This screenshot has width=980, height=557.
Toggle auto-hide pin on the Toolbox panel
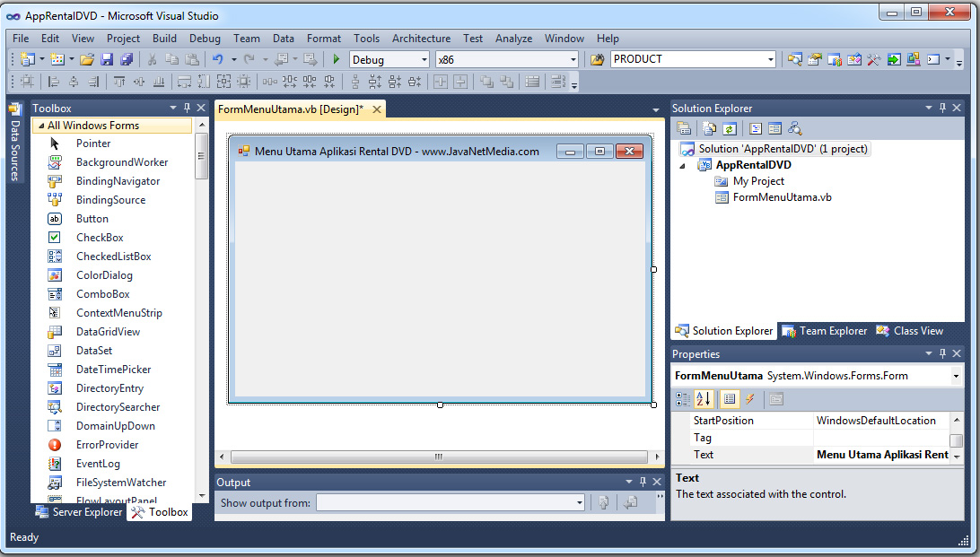point(188,108)
